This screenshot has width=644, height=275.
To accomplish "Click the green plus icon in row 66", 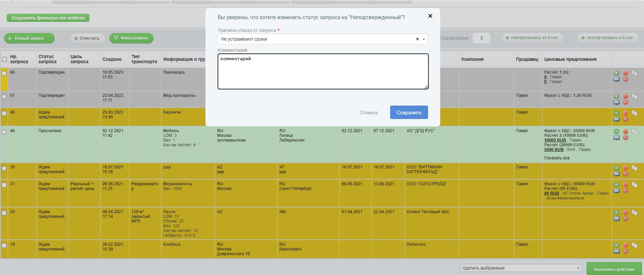I will pyautogui.click(x=616, y=73).
